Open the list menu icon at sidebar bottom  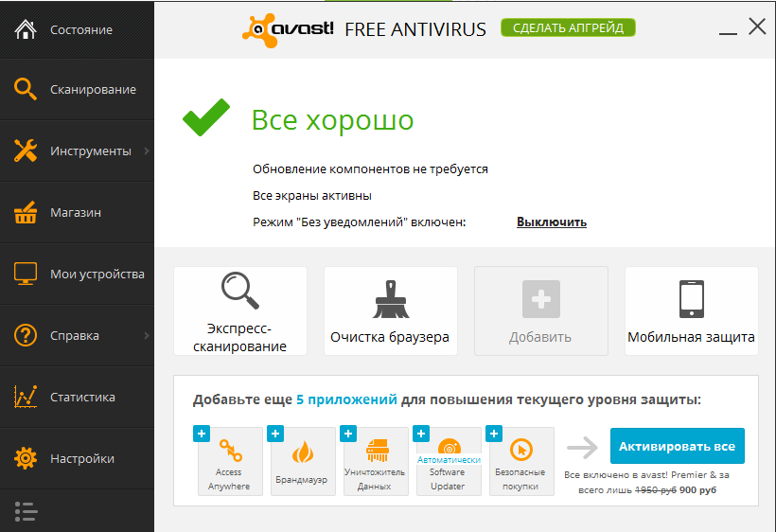pos(26,511)
